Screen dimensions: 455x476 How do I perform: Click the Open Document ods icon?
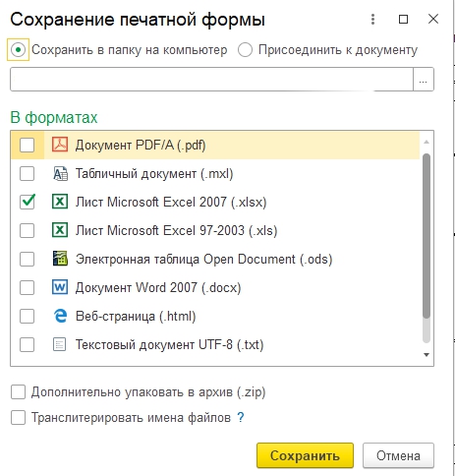click(60, 259)
